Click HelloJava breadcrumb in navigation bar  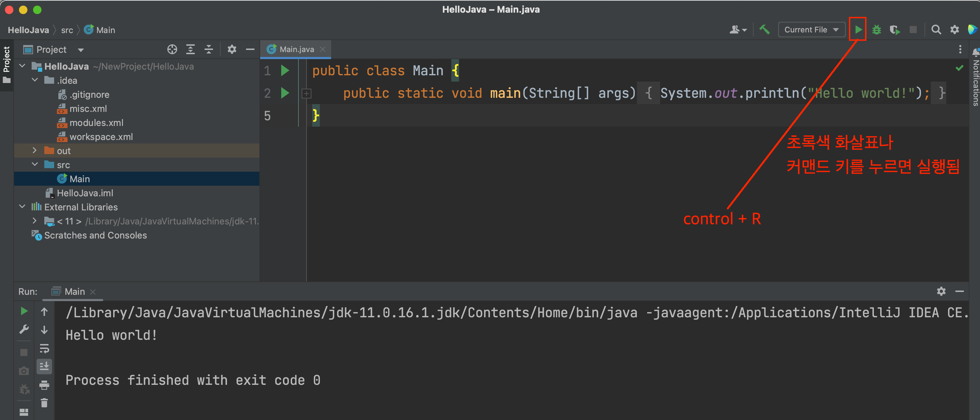coord(28,30)
